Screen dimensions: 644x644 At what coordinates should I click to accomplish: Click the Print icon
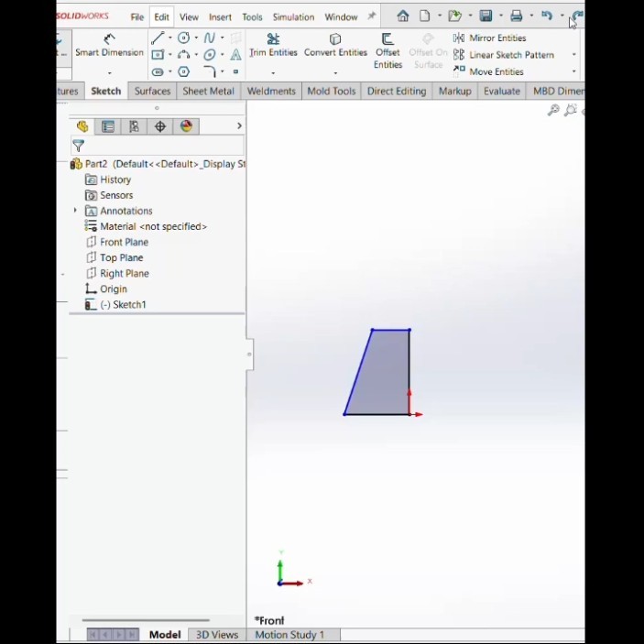517,16
